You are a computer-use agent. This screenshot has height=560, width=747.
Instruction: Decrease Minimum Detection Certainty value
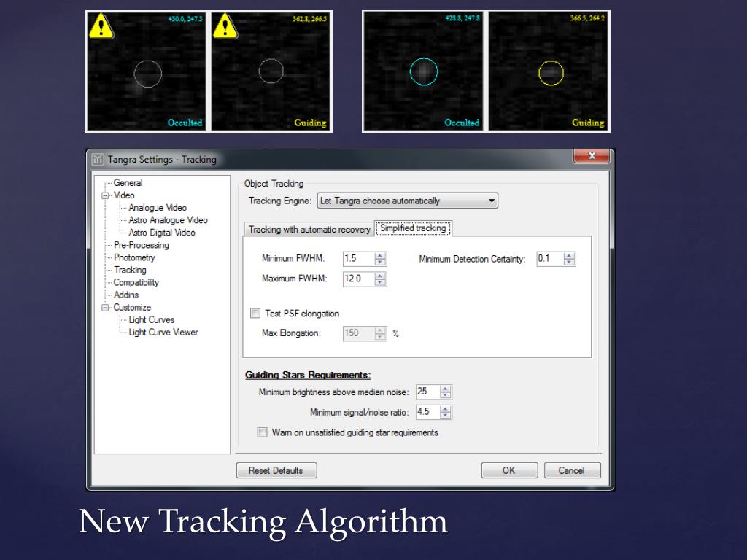pos(569,262)
